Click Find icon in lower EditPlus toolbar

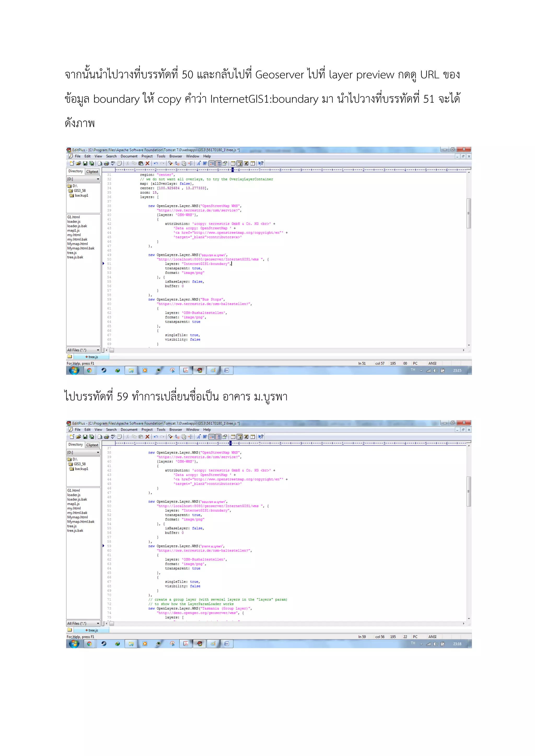click(x=171, y=437)
